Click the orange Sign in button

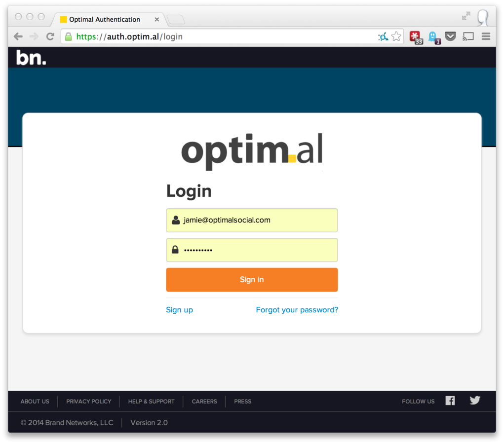pyautogui.click(x=252, y=280)
